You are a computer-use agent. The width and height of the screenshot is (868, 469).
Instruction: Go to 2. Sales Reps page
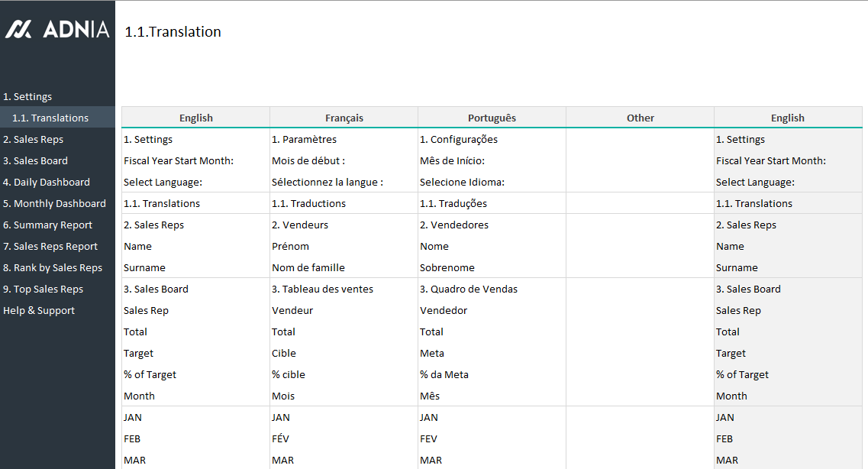pyautogui.click(x=33, y=140)
